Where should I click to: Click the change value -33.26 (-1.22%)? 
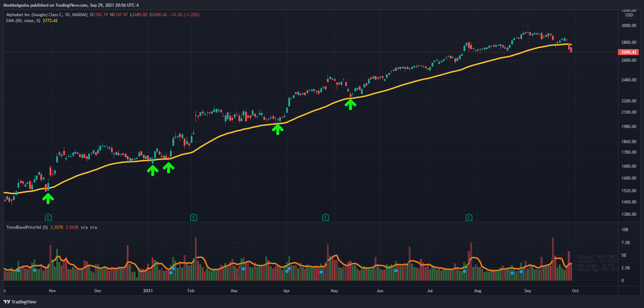(x=184, y=15)
